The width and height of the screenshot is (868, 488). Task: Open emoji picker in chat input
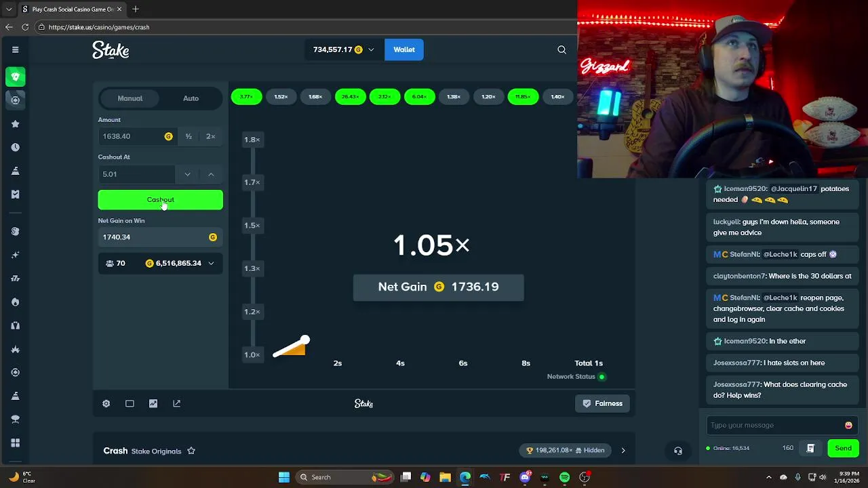point(848,425)
